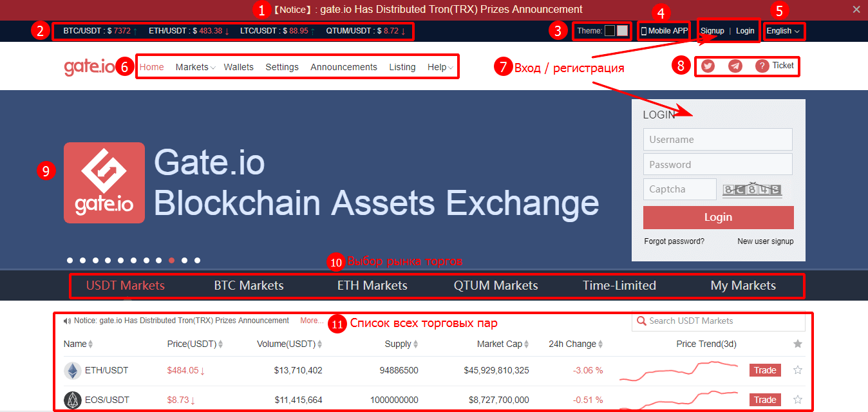Click Trade button for ETH/USDT
Screen dimensions: 868x412
tap(765, 370)
